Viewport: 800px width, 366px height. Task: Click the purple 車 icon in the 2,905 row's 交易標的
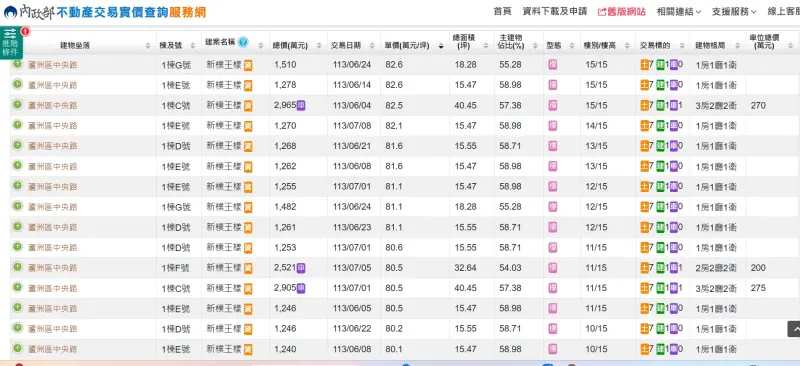[674, 288]
